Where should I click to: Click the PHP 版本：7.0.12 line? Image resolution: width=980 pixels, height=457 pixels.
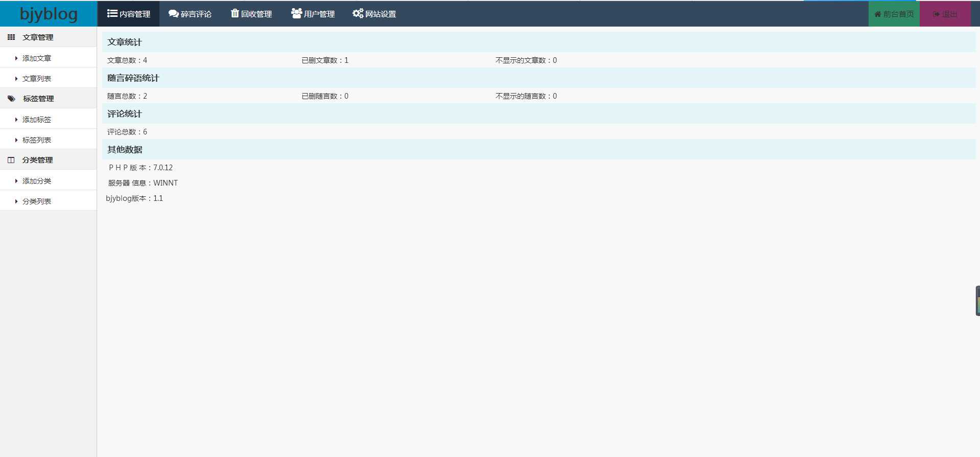[141, 168]
